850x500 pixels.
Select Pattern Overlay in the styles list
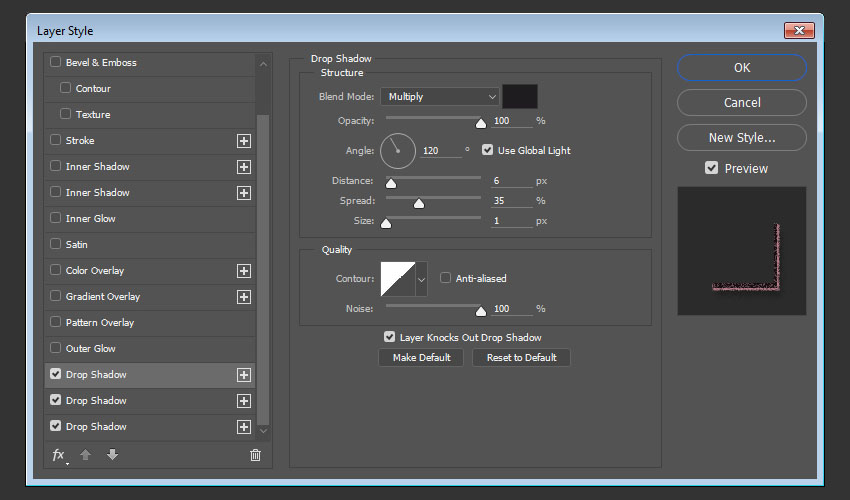coord(100,323)
